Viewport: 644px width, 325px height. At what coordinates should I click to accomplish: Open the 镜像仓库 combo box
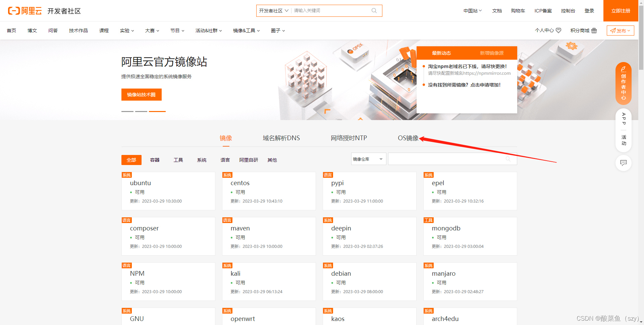[x=369, y=159]
